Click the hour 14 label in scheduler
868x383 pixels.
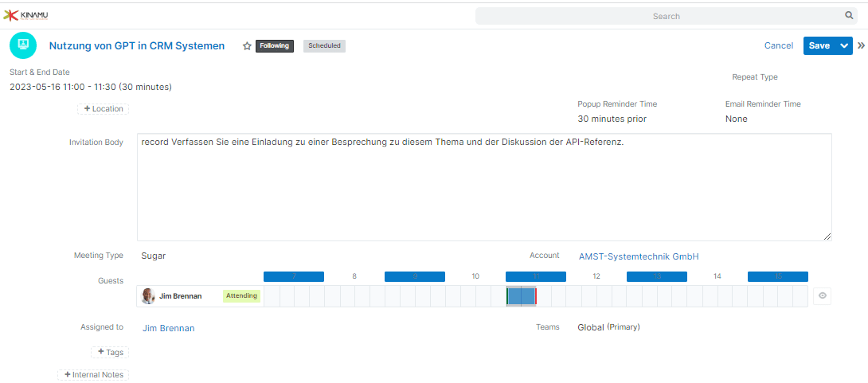pyautogui.click(x=717, y=276)
